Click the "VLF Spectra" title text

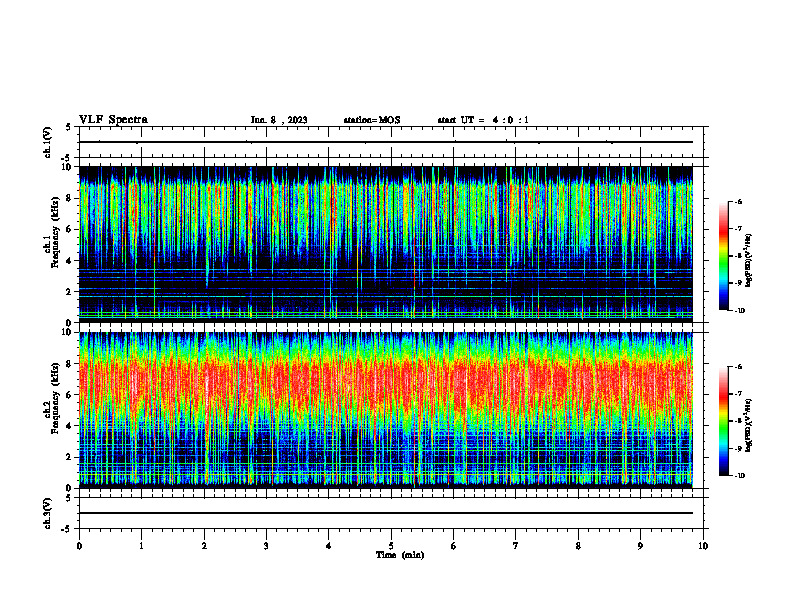click(113, 120)
